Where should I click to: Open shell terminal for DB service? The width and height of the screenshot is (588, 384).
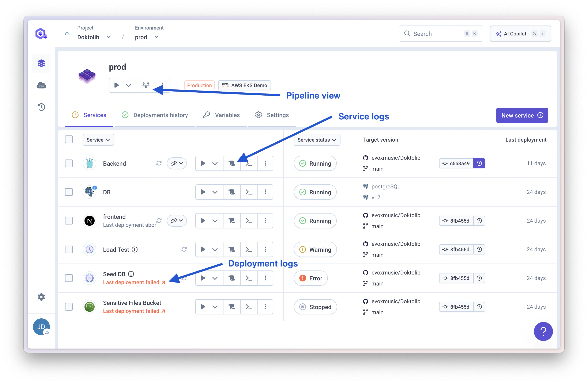pos(249,192)
